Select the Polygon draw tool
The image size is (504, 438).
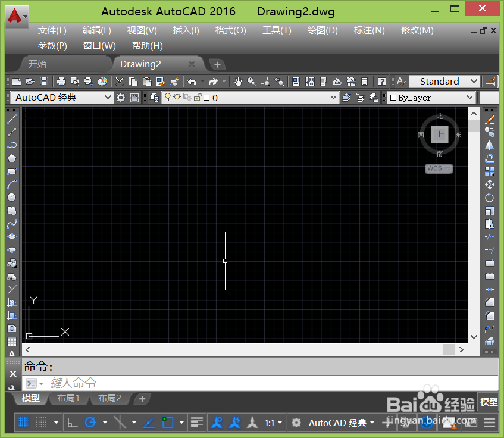tap(12, 158)
